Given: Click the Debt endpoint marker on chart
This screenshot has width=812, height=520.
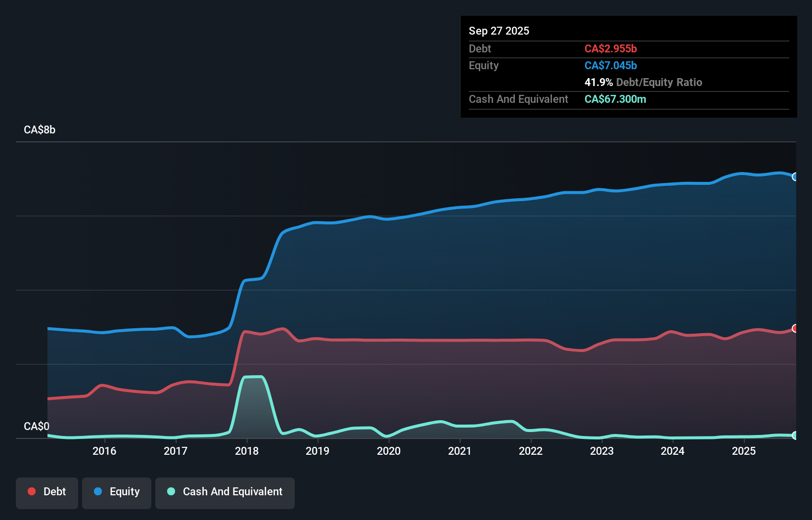Looking at the screenshot, I should click(x=795, y=328).
